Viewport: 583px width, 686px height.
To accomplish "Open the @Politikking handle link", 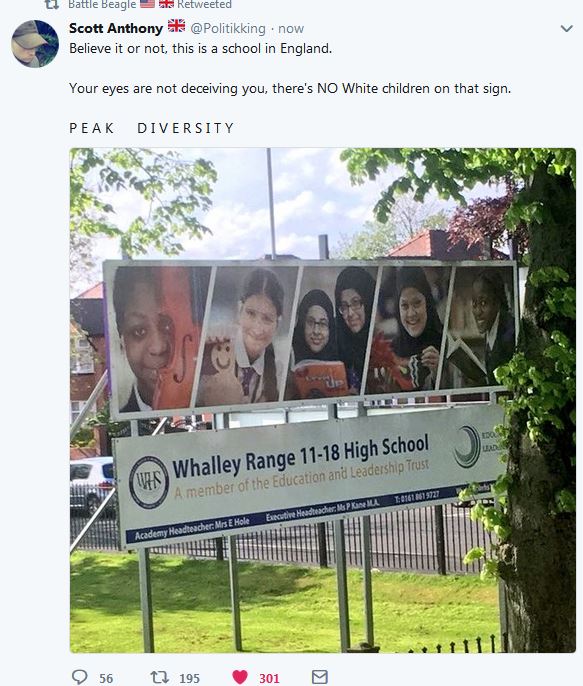I will [x=228, y=28].
